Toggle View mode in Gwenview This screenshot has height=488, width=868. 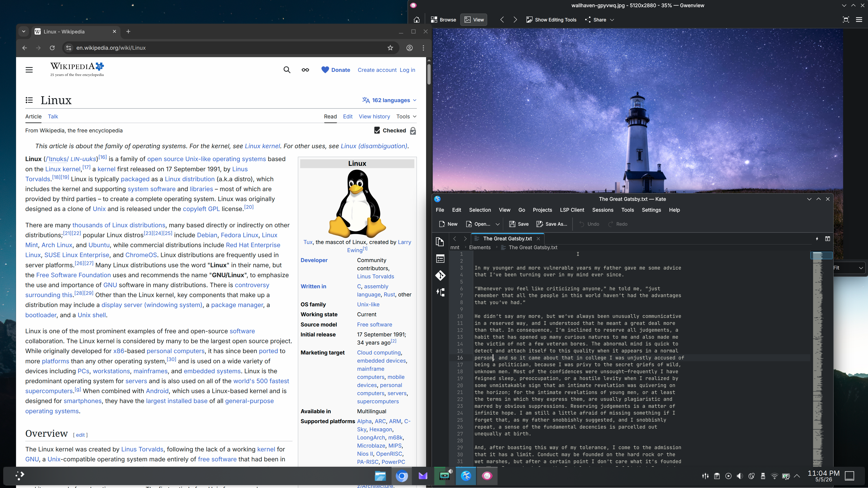pyautogui.click(x=474, y=20)
